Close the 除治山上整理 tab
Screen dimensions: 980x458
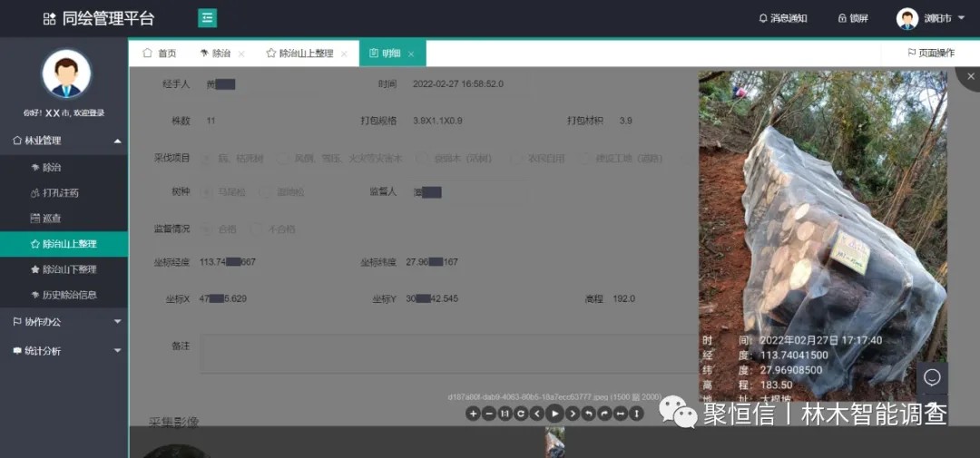[x=344, y=54]
